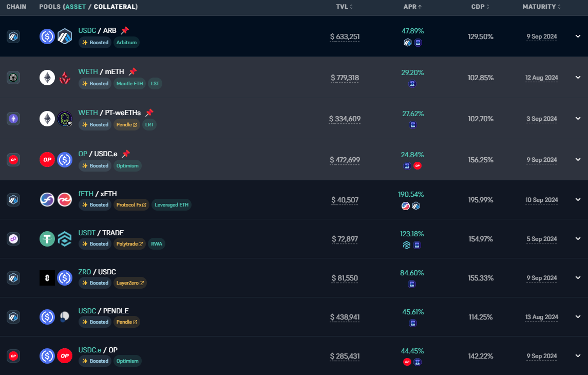Open the Polytrade external link
This screenshot has height=375, width=588.
tap(129, 243)
